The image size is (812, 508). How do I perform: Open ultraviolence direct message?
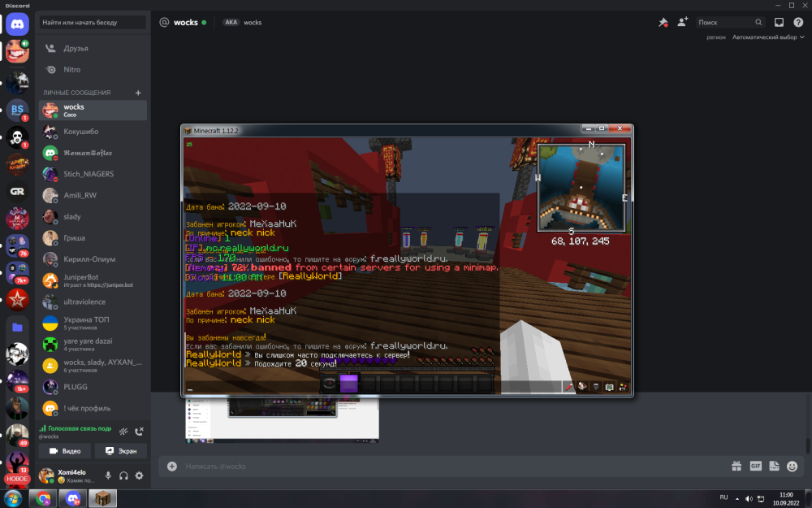(x=93, y=302)
